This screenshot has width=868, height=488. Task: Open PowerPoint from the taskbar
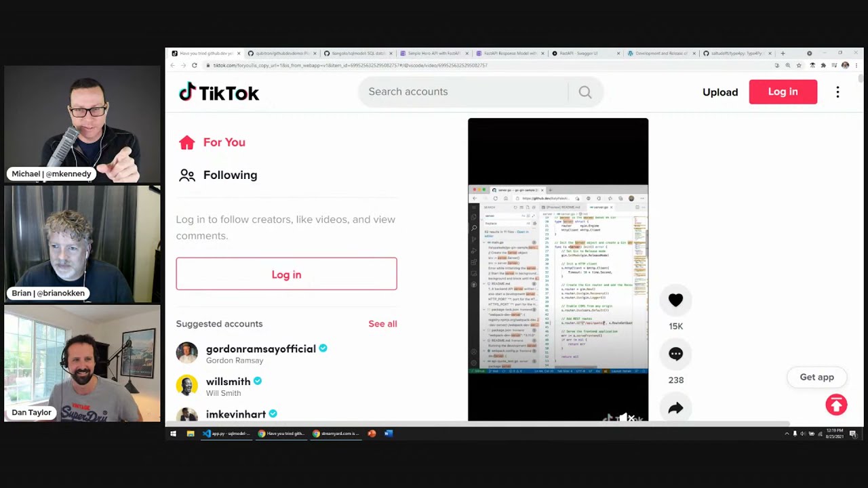pos(372,434)
